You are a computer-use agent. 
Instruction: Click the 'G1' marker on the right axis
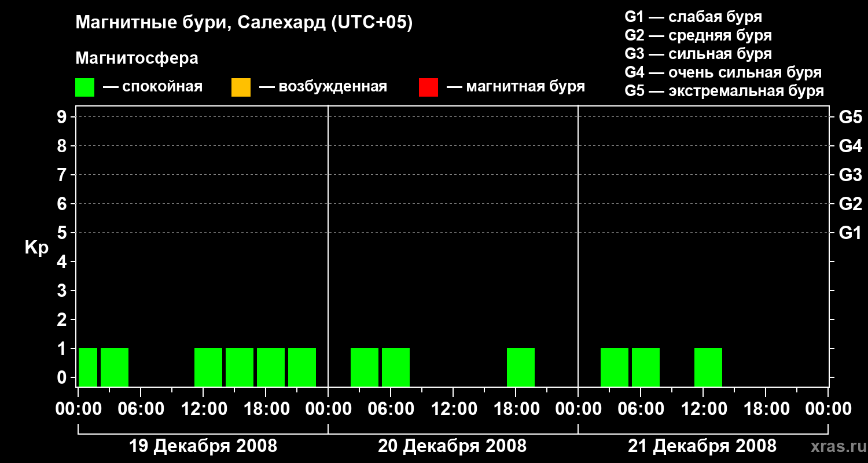(x=850, y=233)
